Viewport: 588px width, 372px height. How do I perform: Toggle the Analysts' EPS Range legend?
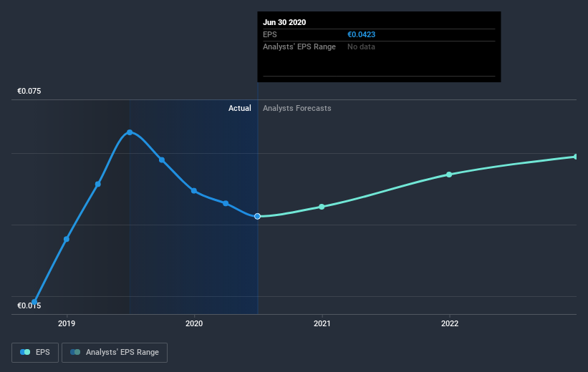click(x=115, y=353)
